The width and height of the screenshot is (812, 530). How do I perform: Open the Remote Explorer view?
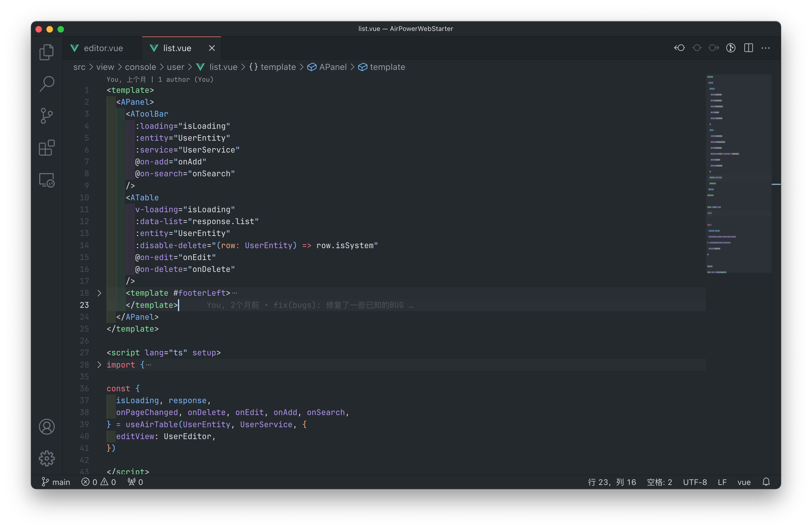(47, 180)
